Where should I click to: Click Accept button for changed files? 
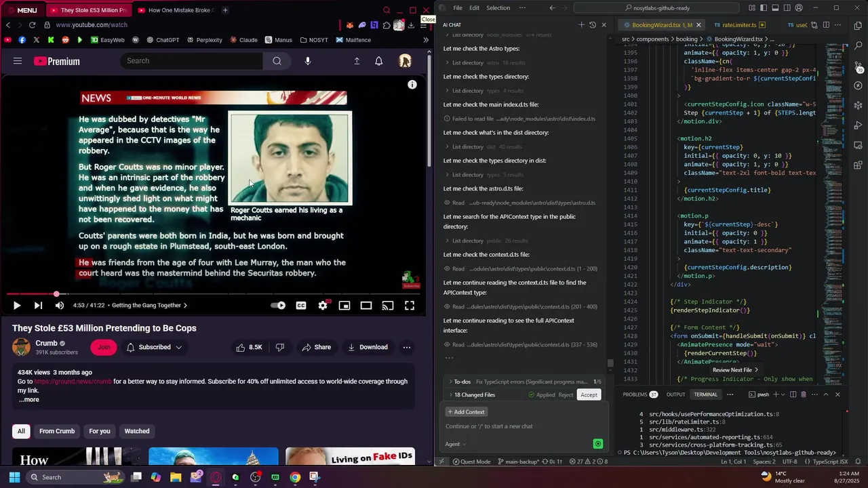[x=589, y=394]
